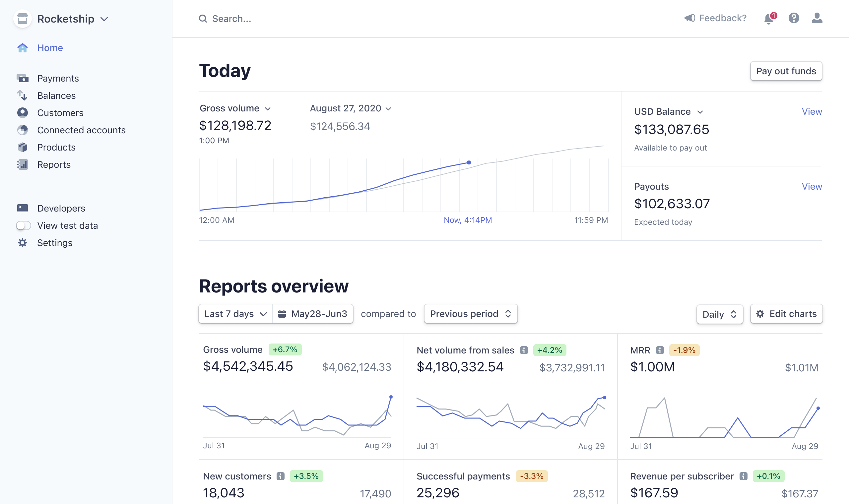Go to Connected accounts in sidebar
This screenshot has width=849, height=504.
tap(81, 130)
